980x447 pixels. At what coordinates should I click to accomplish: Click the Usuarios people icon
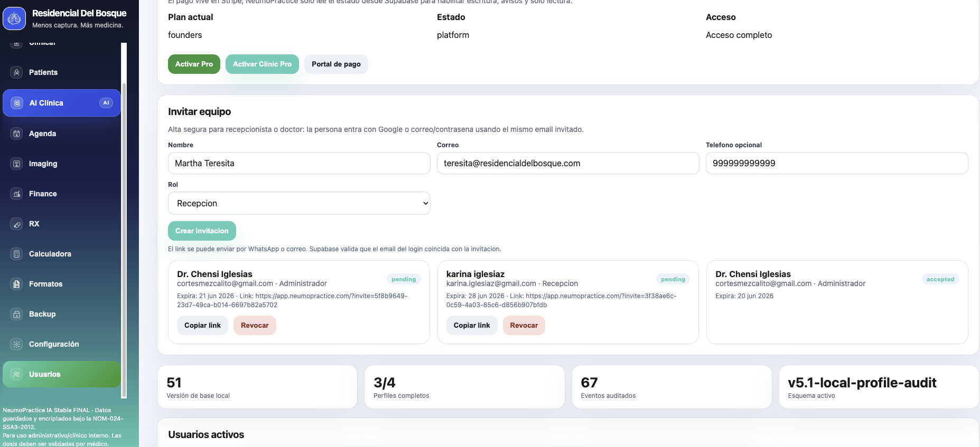coord(16,374)
